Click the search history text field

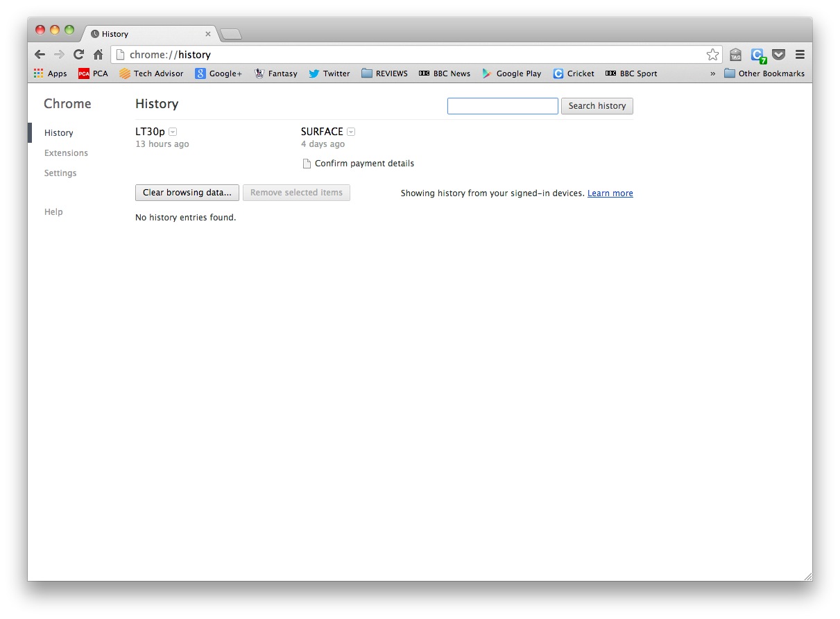click(503, 106)
